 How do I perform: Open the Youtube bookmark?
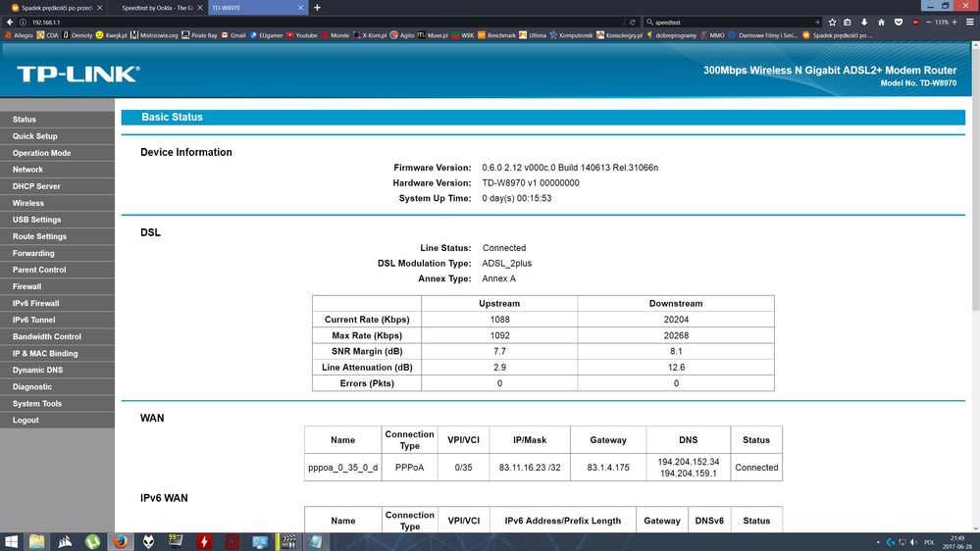pos(301,35)
